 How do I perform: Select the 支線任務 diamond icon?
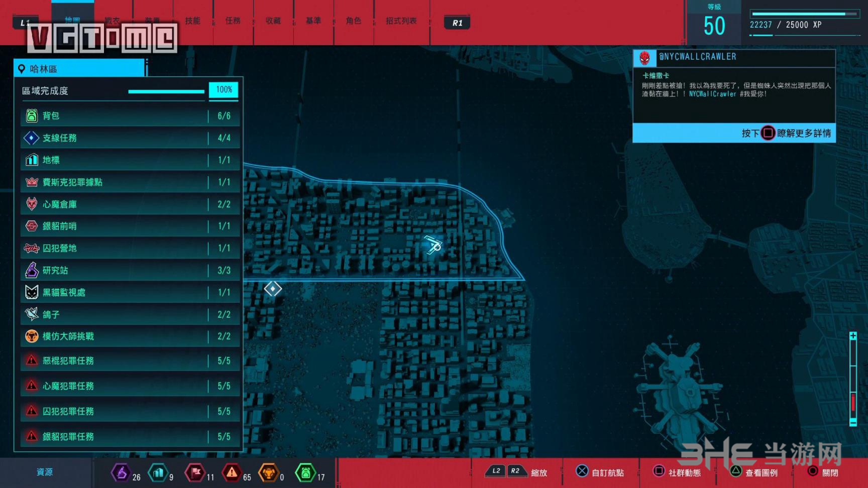[32, 138]
